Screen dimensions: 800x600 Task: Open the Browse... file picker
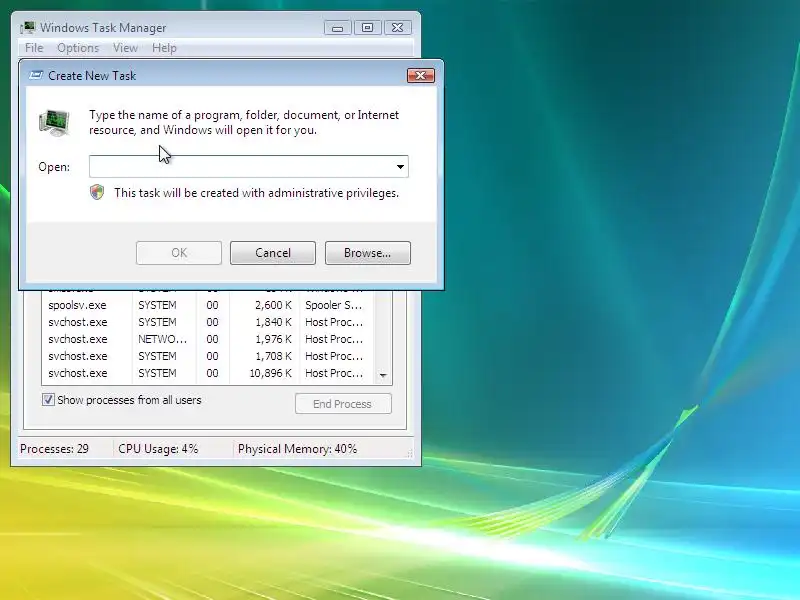point(367,253)
